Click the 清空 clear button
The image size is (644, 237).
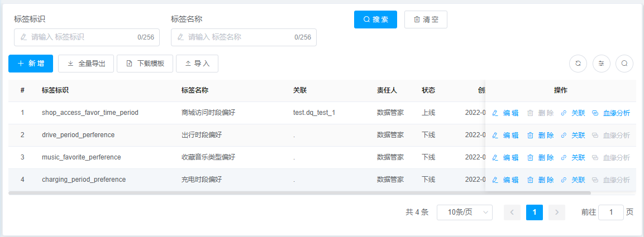coord(426,20)
